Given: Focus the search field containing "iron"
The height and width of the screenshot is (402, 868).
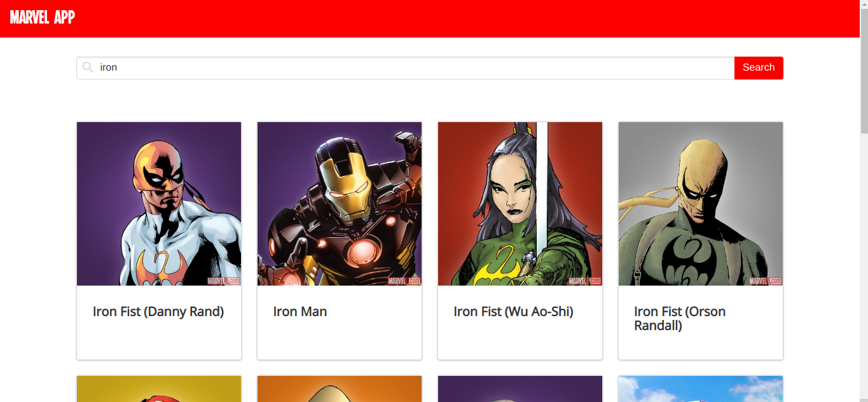Looking at the screenshot, I should tap(406, 68).
